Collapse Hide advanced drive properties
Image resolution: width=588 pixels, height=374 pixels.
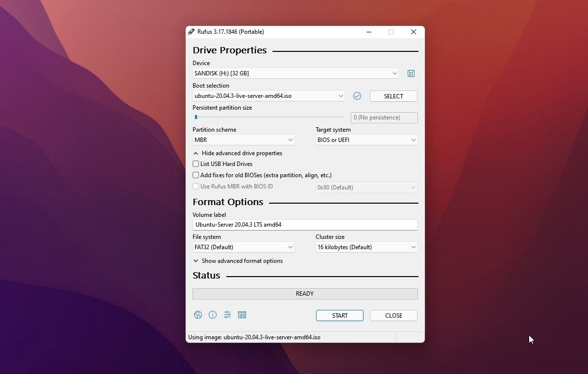coord(238,153)
